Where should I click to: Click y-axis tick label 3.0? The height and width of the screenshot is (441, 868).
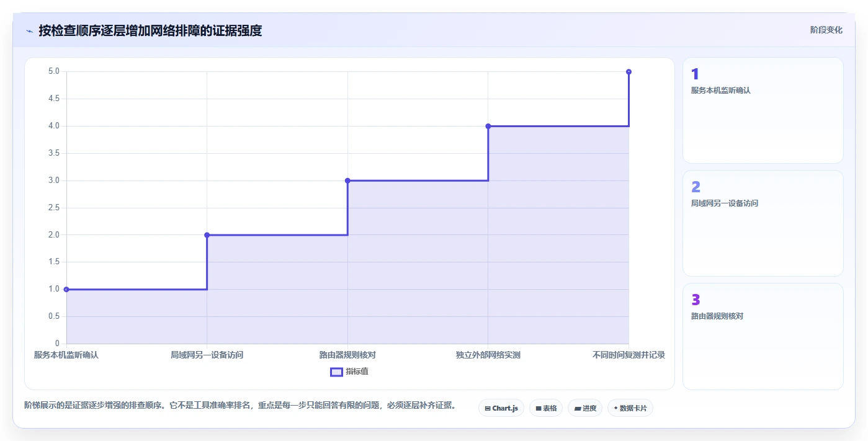[x=54, y=180]
